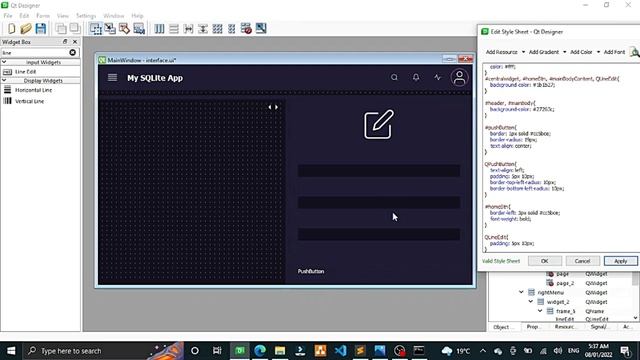Switch to the Object Inspector tab
640x360 pixels.
click(501, 327)
